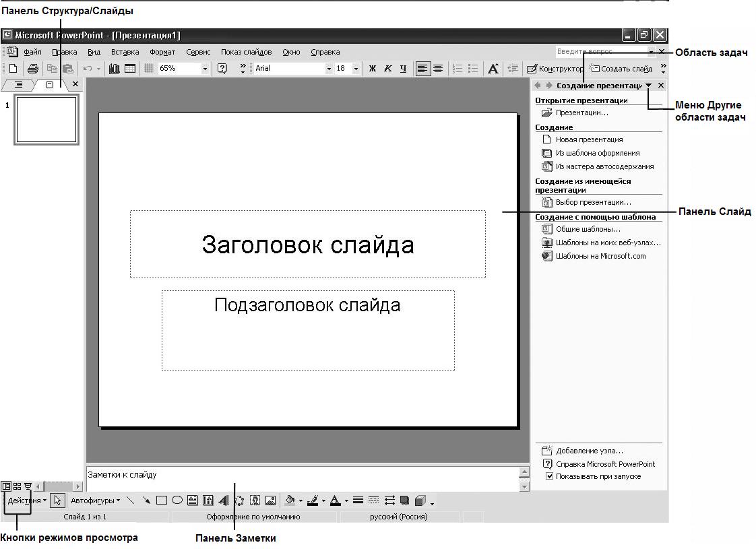Click the Print toolbar icon
Screen dimensions: 756x549
pos(33,69)
